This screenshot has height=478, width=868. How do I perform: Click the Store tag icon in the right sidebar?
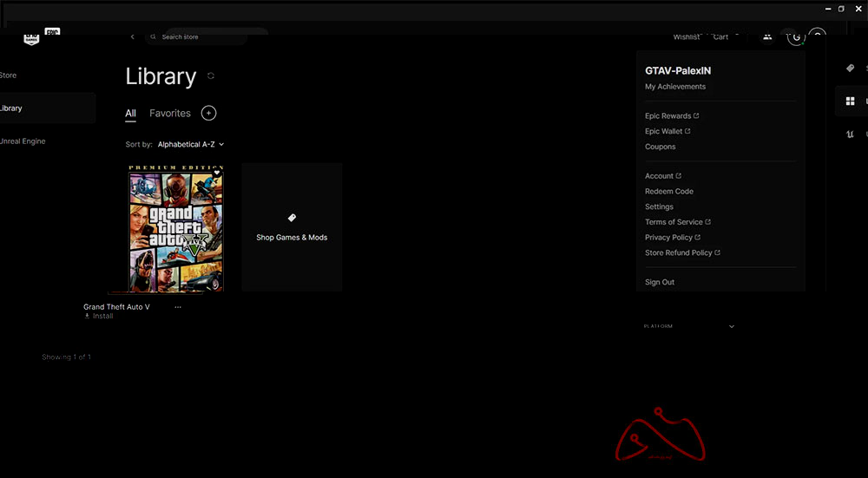[851, 68]
